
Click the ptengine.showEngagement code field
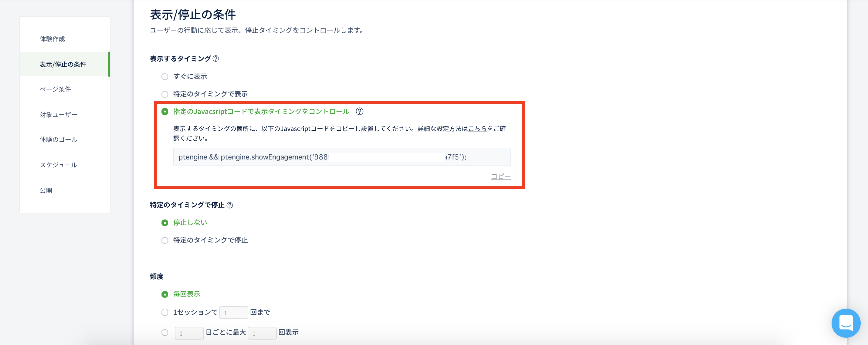(341, 157)
